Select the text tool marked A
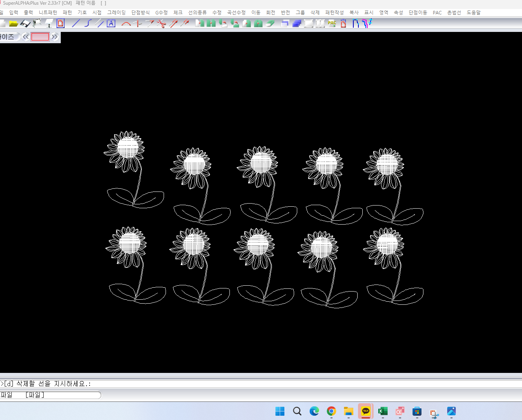The height and width of the screenshot is (420, 522). [x=111, y=23]
